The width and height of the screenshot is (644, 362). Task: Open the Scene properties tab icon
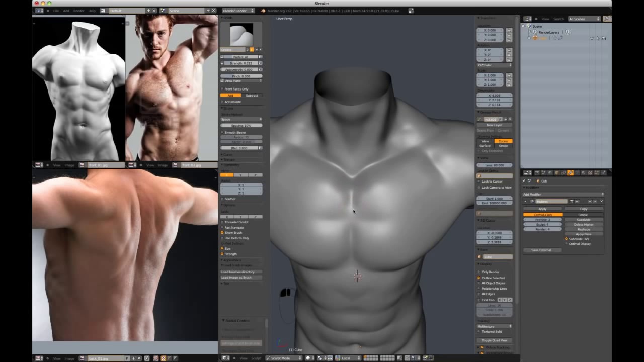click(x=542, y=173)
